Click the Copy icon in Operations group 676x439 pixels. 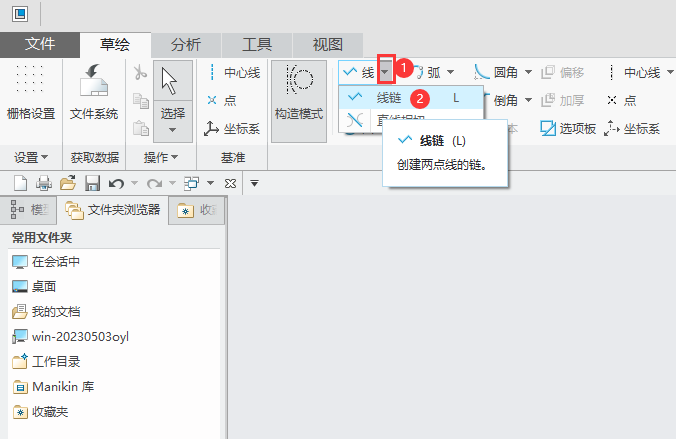point(141,100)
